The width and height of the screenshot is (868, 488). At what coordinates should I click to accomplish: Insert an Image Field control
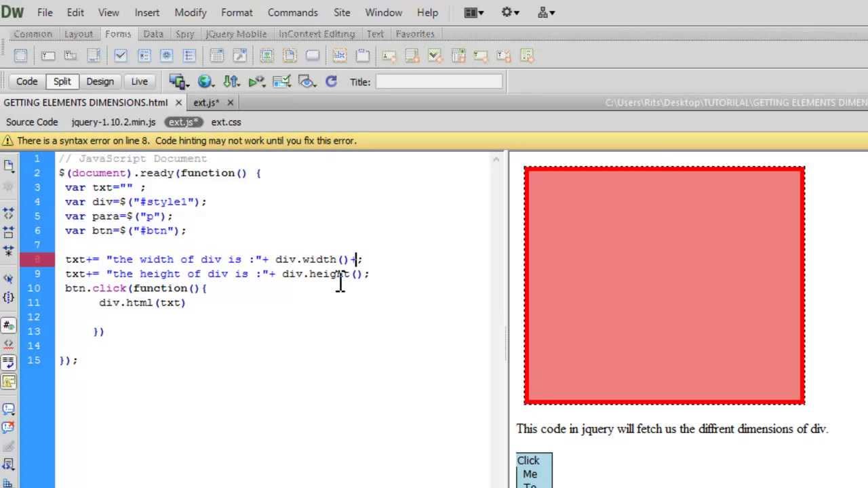point(267,56)
